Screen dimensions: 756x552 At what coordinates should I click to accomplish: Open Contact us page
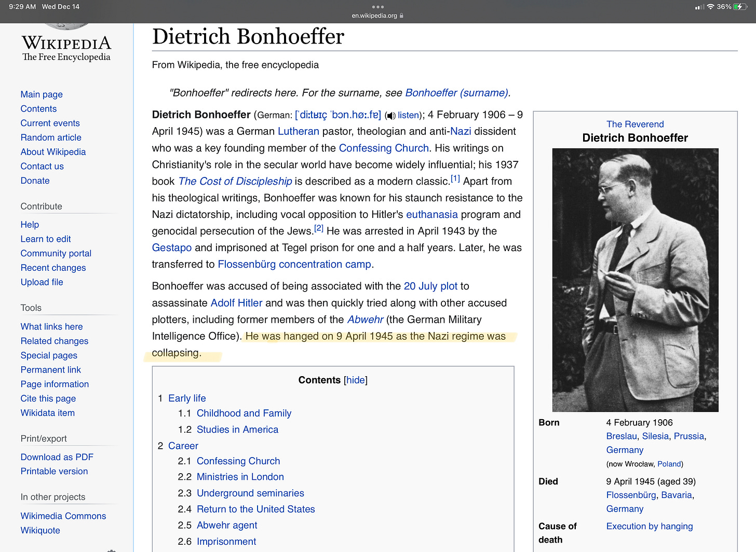pos(42,167)
